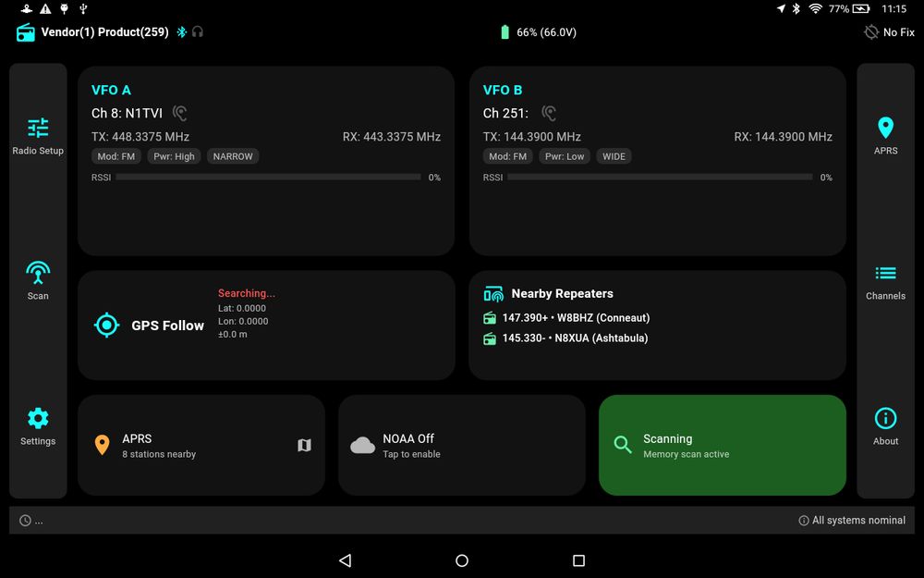Open APRS pin in right sidebar
The width and height of the screenshot is (924, 578).
click(x=885, y=136)
